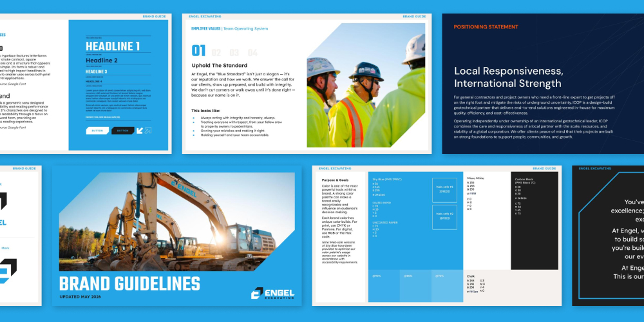Click the UPDATED MAY 2026 text
The width and height of the screenshot is (644, 322).
point(80,297)
